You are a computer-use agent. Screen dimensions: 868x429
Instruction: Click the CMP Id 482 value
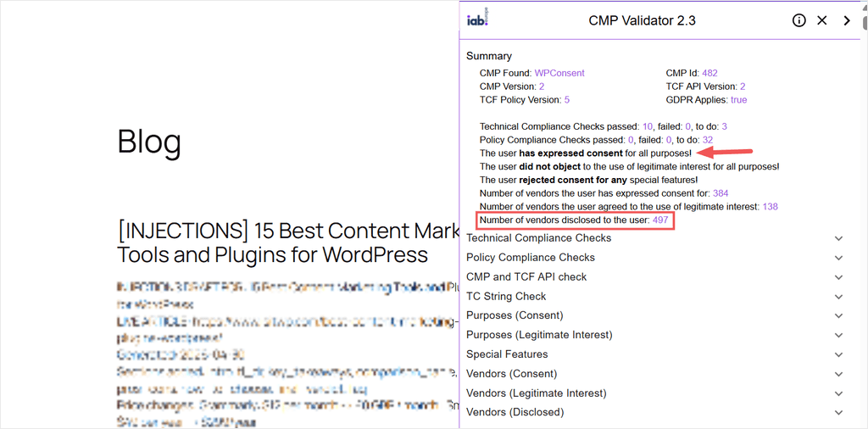(x=709, y=73)
